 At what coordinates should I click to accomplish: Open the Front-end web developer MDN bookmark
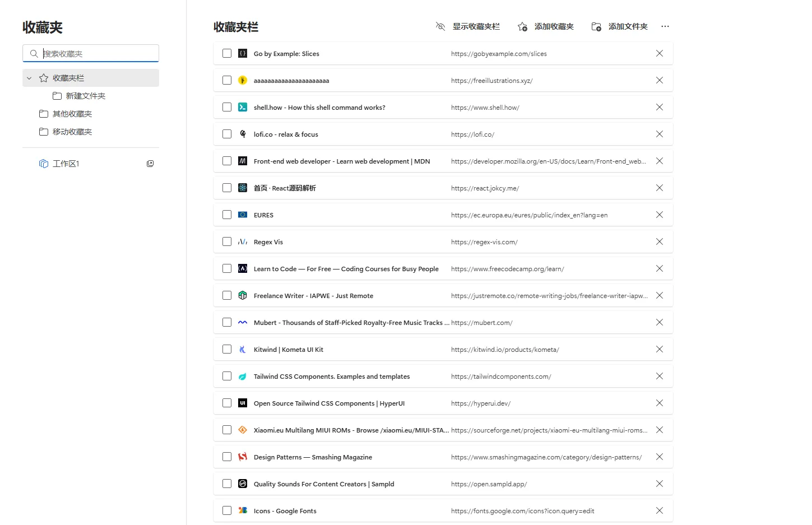341,161
